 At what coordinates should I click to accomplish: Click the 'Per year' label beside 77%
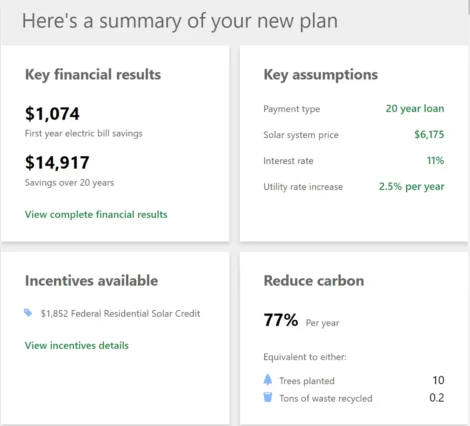point(322,323)
